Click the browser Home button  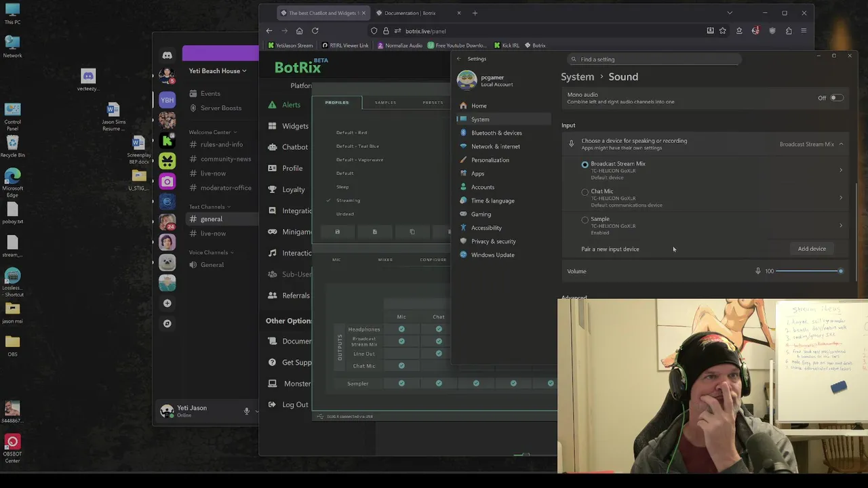(299, 30)
